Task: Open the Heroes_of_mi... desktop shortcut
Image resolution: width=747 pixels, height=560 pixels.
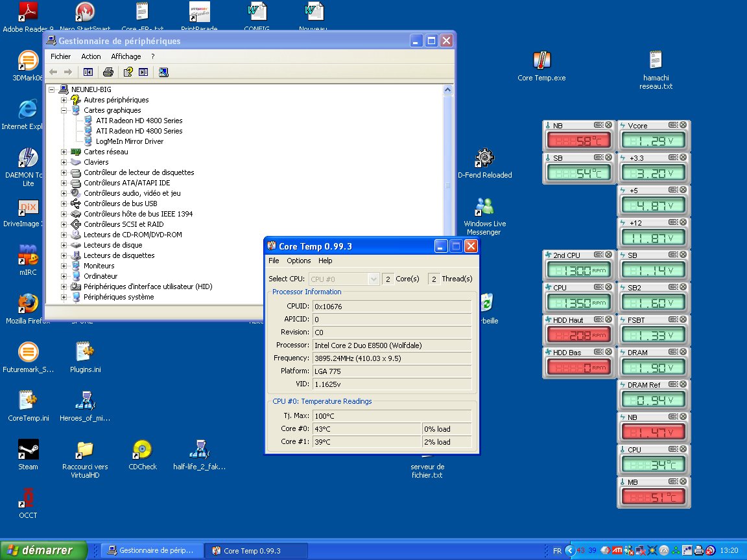Action: click(86, 406)
